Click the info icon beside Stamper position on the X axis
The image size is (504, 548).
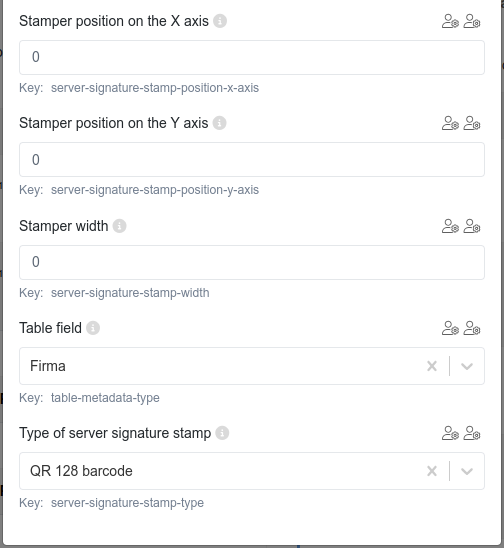[220, 21]
